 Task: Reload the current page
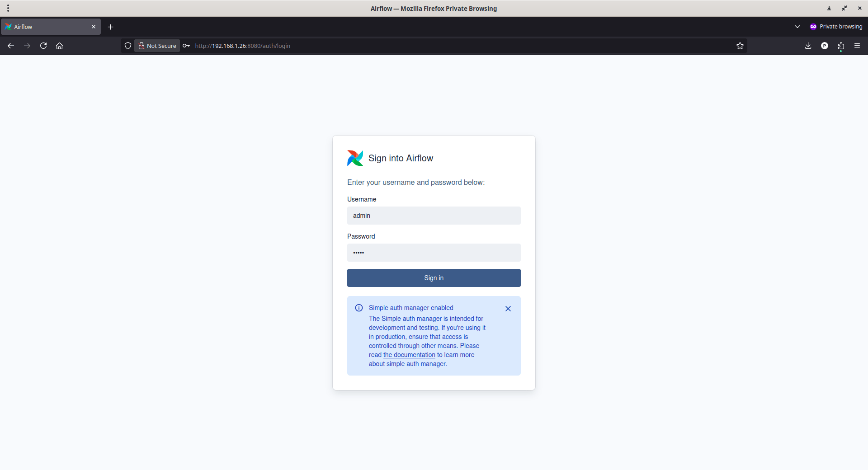[43, 46]
